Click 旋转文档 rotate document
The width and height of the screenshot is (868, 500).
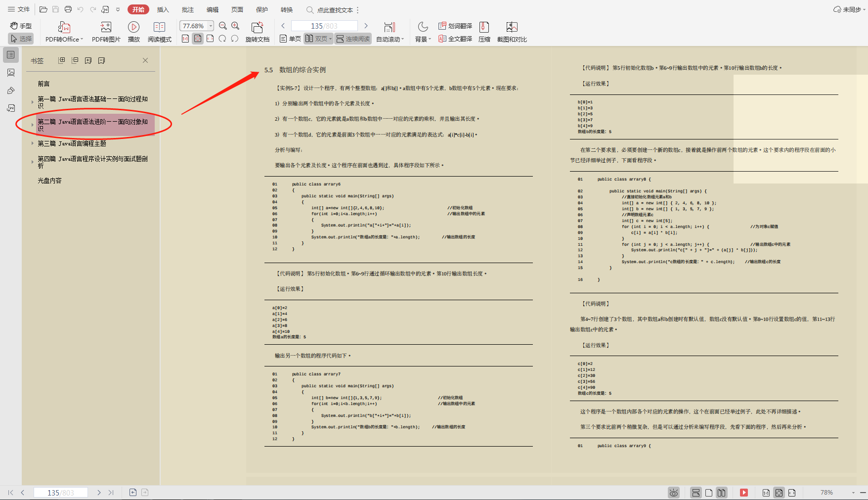pos(258,32)
